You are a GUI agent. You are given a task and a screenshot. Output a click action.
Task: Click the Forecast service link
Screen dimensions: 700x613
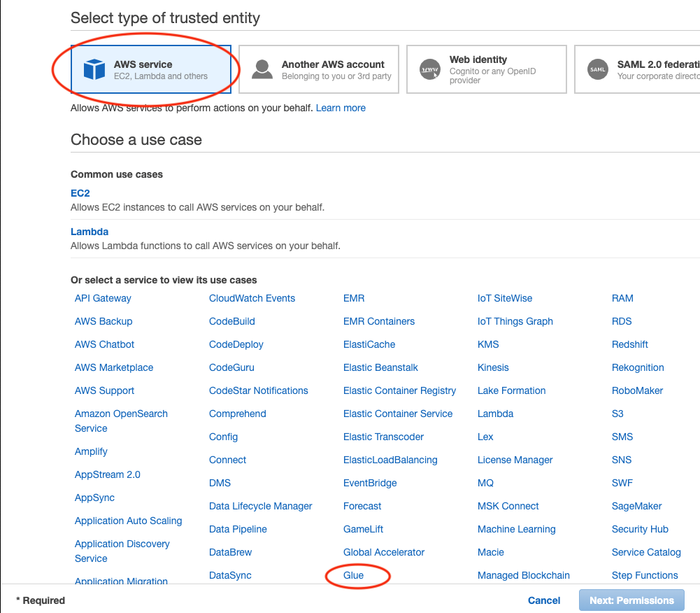pos(362,506)
